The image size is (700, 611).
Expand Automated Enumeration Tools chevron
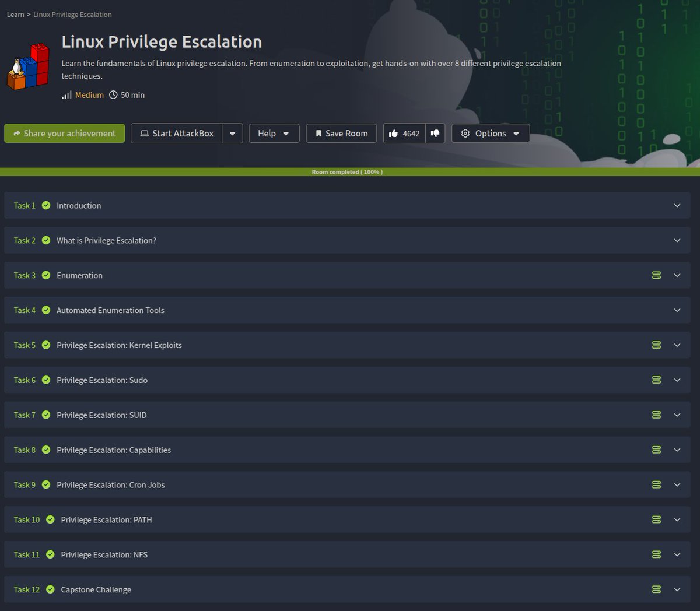[677, 310]
